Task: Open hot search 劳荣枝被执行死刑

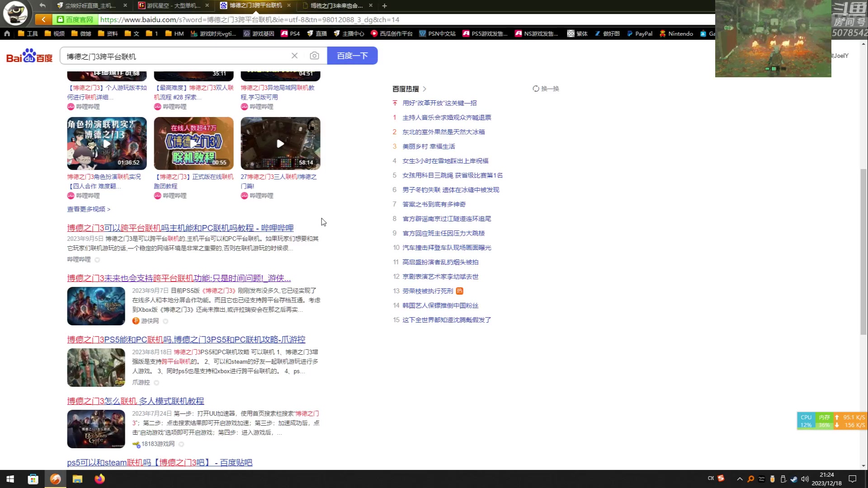Action: (428, 291)
